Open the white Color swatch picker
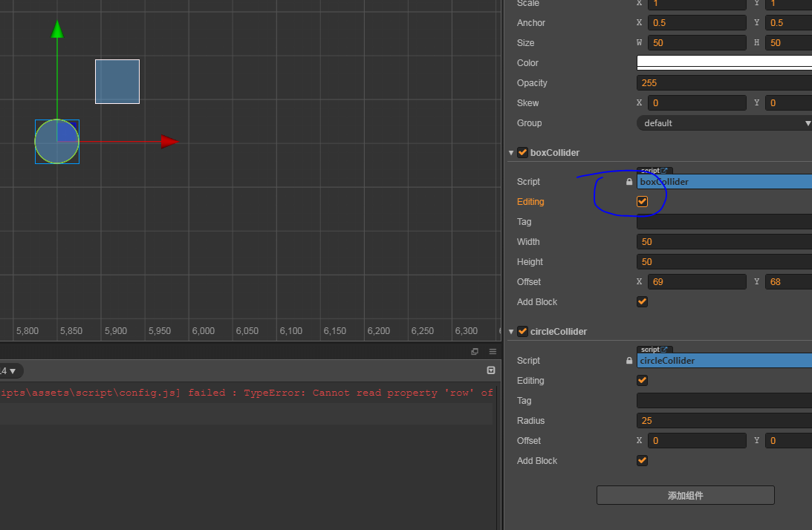 point(724,62)
